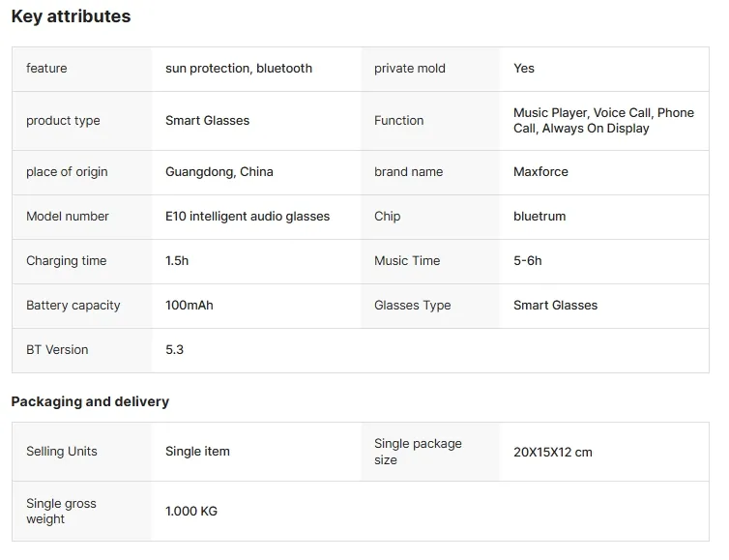729x560 pixels.
Task: Click the 'Model number' attribute label
Action: pyautogui.click(x=68, y=217)
